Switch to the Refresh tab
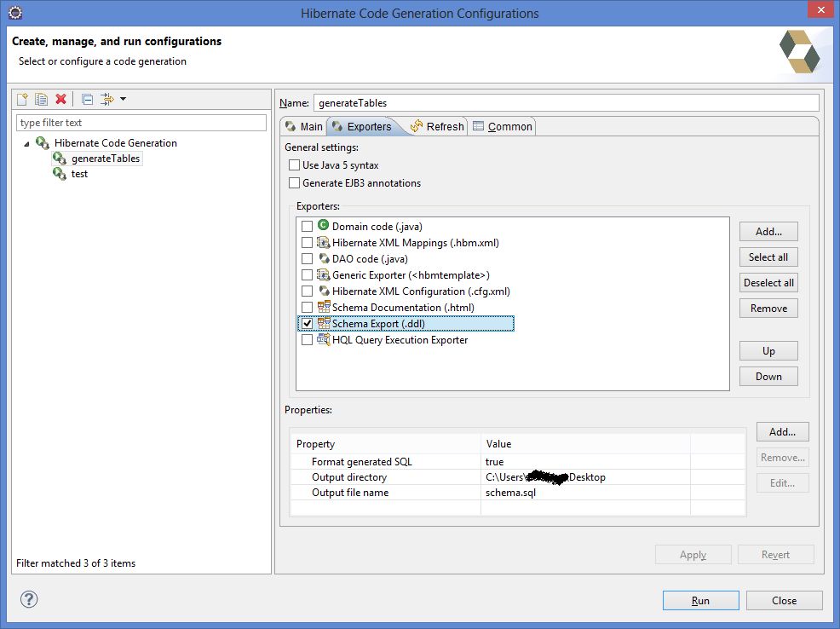The height and width of the screenshot is (629, 840). [437, 126]
